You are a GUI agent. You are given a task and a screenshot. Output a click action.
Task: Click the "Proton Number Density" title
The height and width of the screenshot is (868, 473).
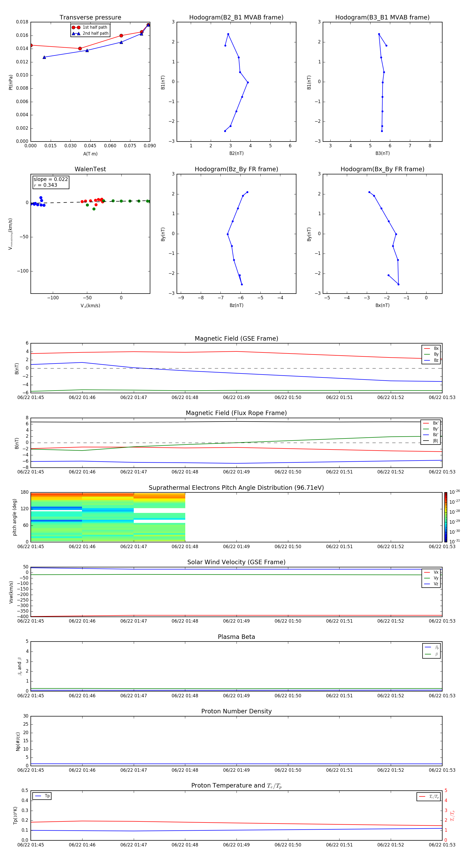[236, 711]
